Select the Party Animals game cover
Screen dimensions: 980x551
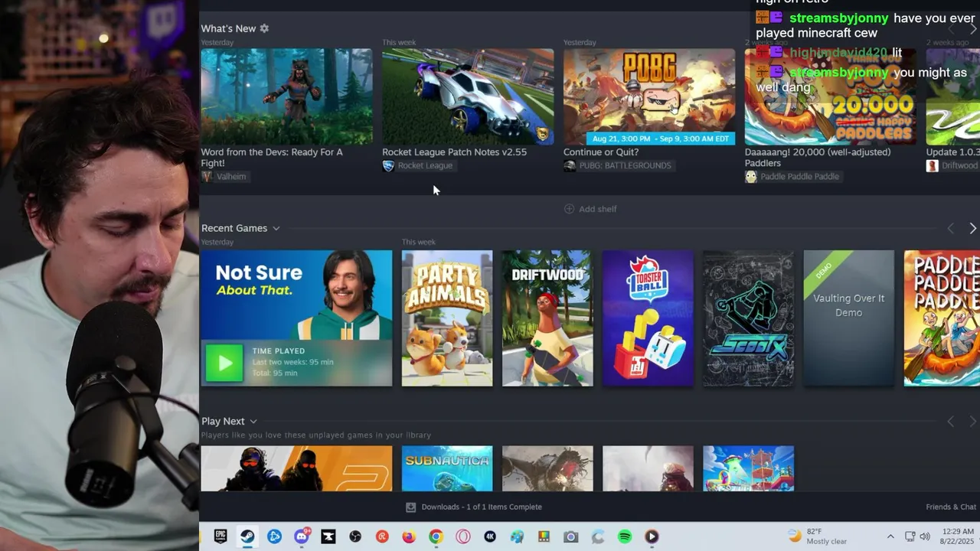click(447, 318)
